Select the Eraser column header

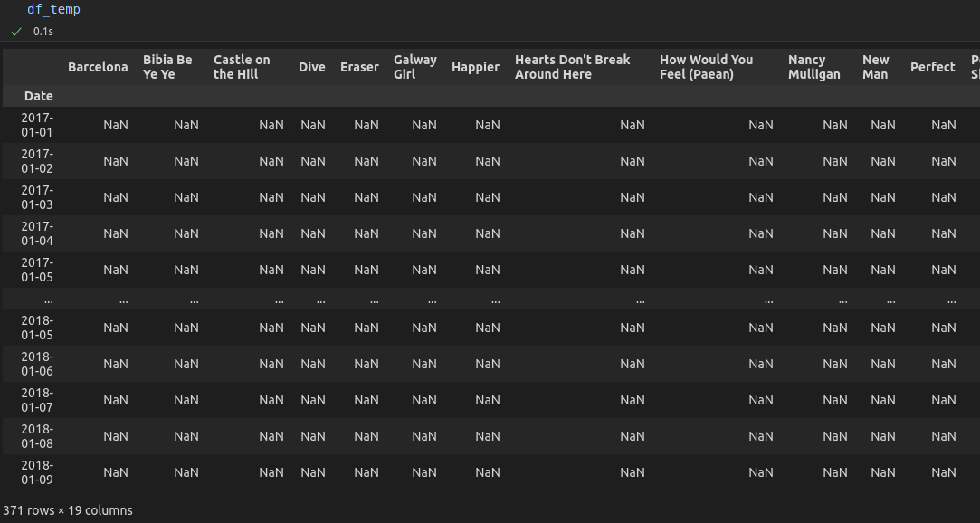coord(359,67)
